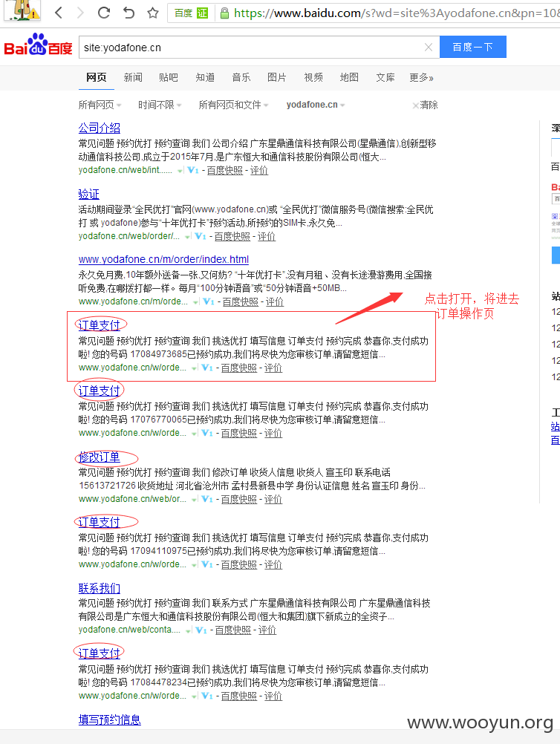
Task: Click the 百度一下 search button
Action: 472,47
